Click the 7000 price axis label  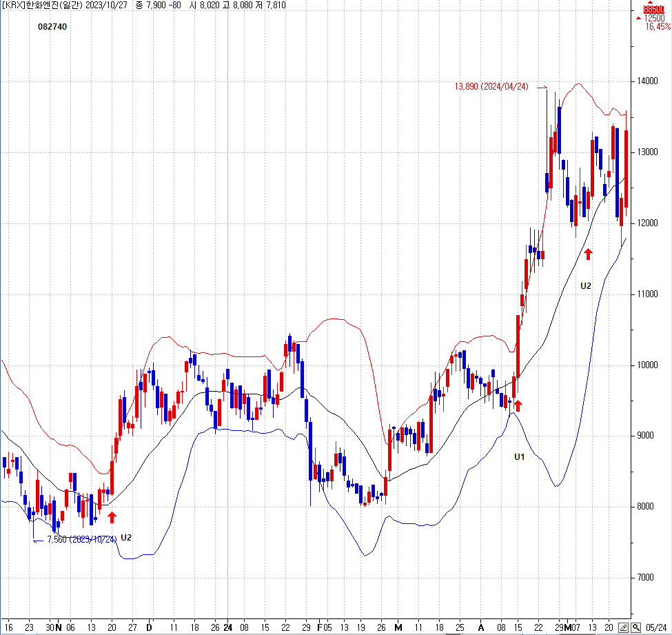click(x=645, y=578)
